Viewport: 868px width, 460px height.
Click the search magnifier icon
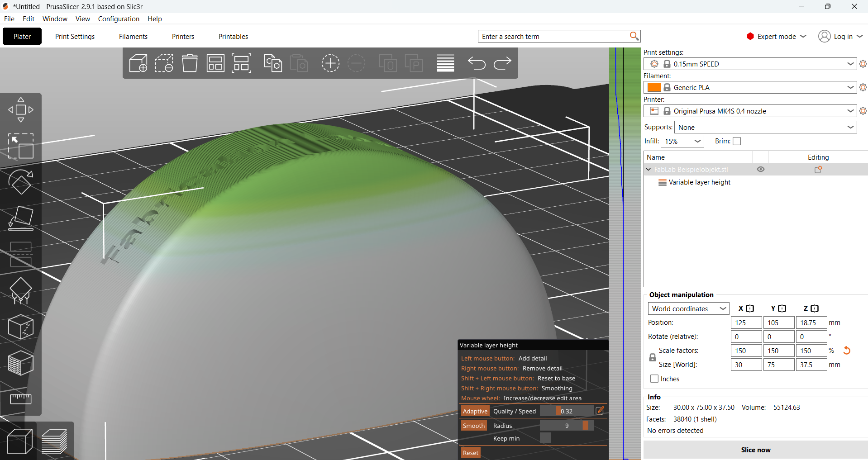point(634,36)
